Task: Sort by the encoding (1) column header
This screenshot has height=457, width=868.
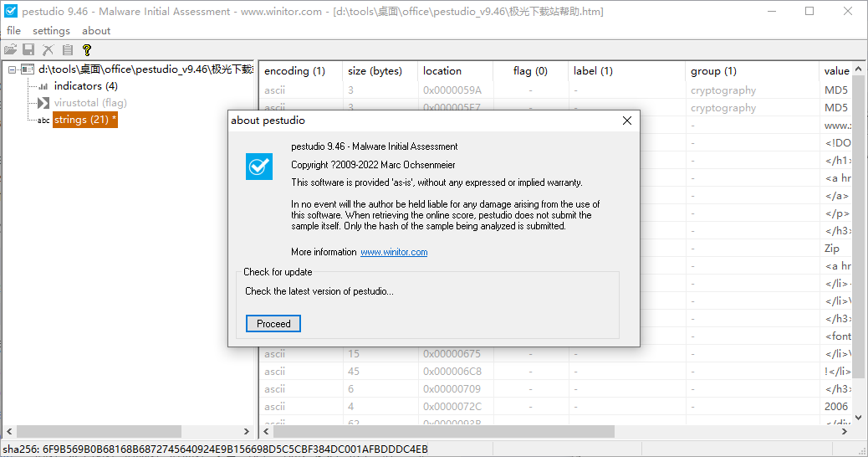Action: (300, 71)
